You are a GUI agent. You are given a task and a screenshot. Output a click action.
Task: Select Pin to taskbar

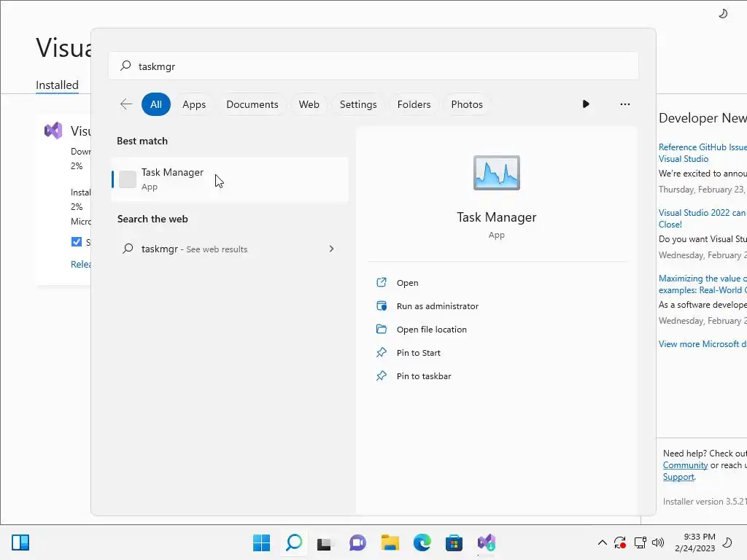(424, 376)
